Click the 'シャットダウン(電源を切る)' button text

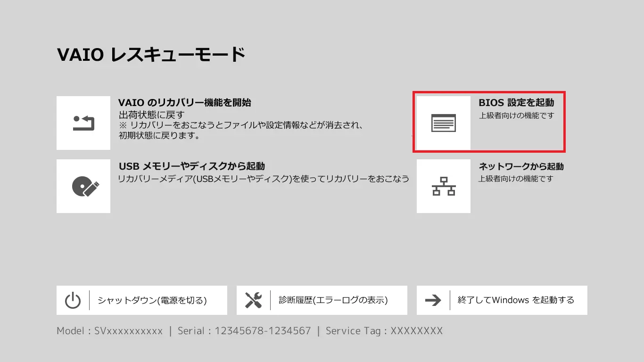coord(152,300)
